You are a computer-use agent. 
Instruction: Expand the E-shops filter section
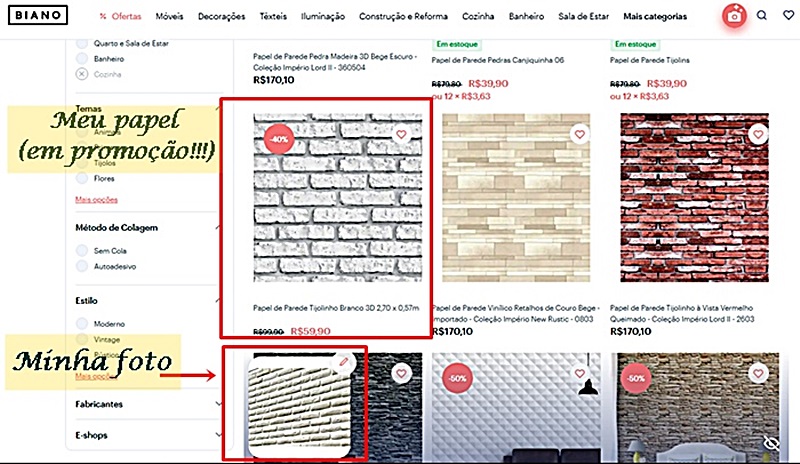pyautogui.click(x=148, y=435)
